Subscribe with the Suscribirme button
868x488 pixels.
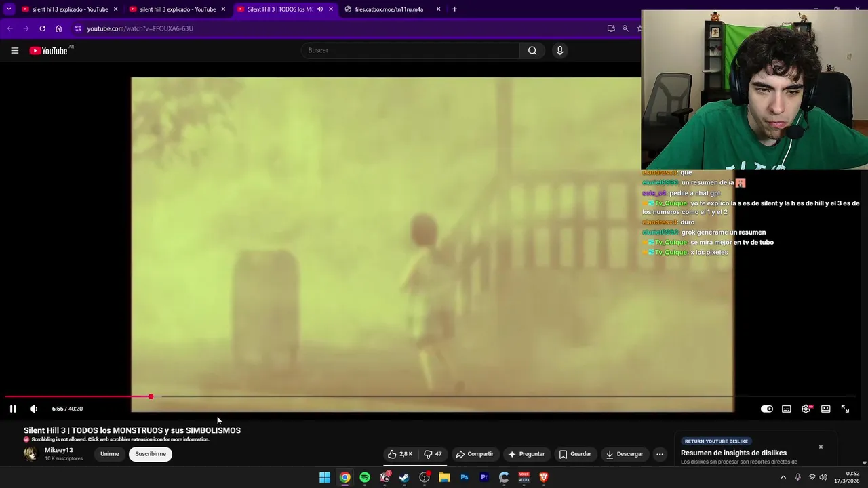[151, 454]
